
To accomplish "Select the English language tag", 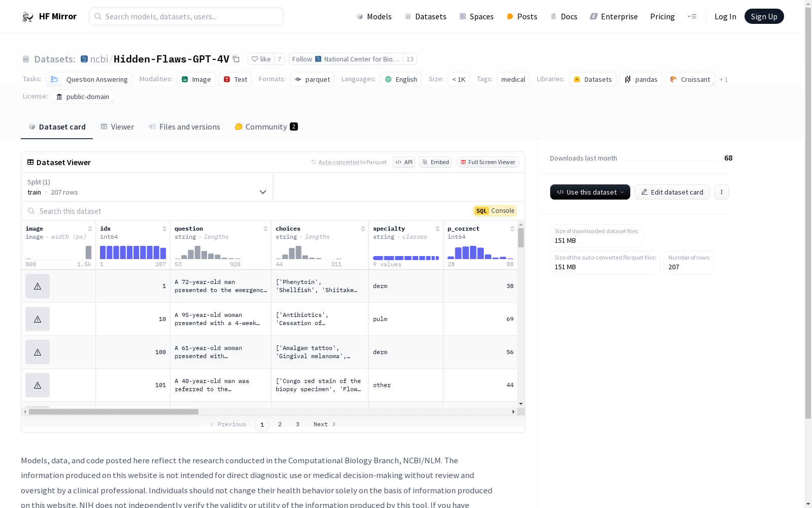I will [401, 79].
